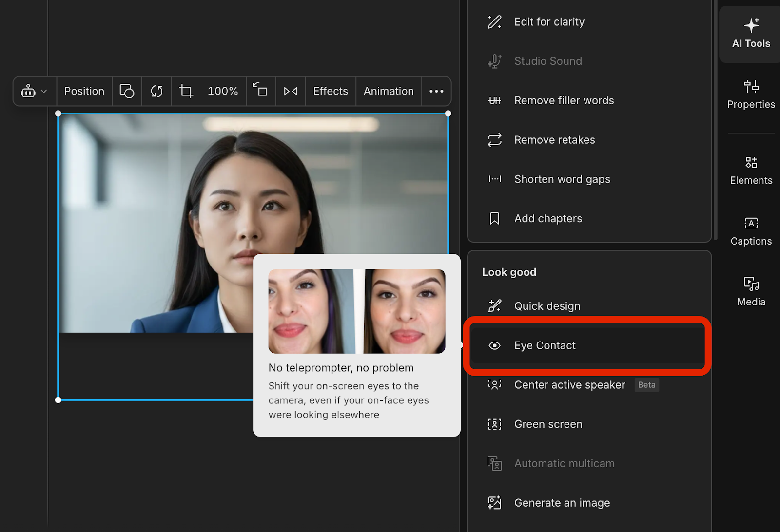
Task: Open the Elements sidebar panel
Action: (751, 171)
